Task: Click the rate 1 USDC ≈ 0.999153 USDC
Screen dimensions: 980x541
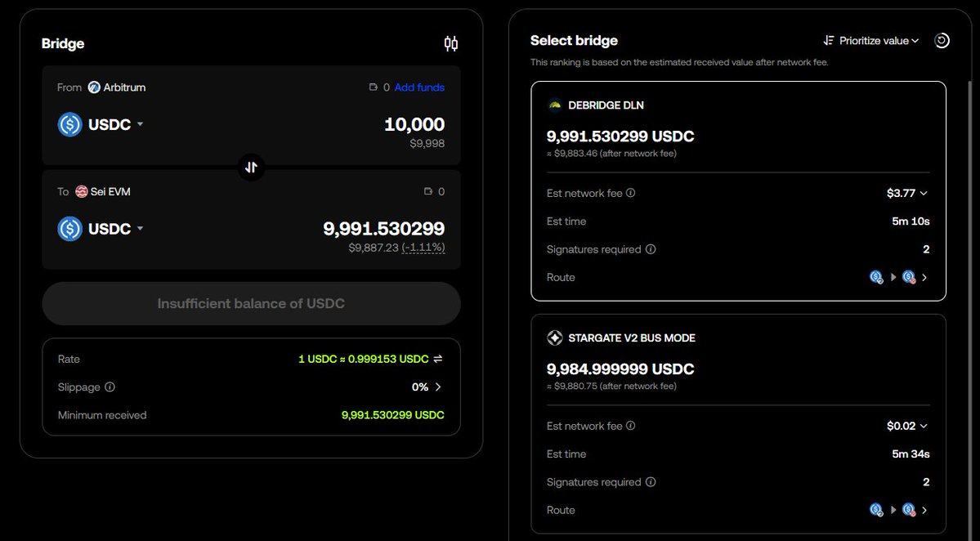Action: click(x=364, y=360)
